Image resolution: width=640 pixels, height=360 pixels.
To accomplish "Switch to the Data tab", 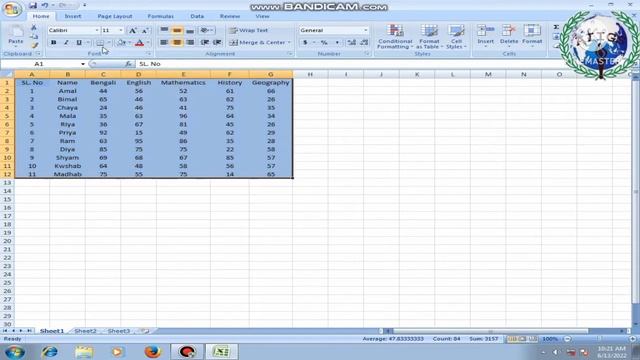I will click(197, 16).
